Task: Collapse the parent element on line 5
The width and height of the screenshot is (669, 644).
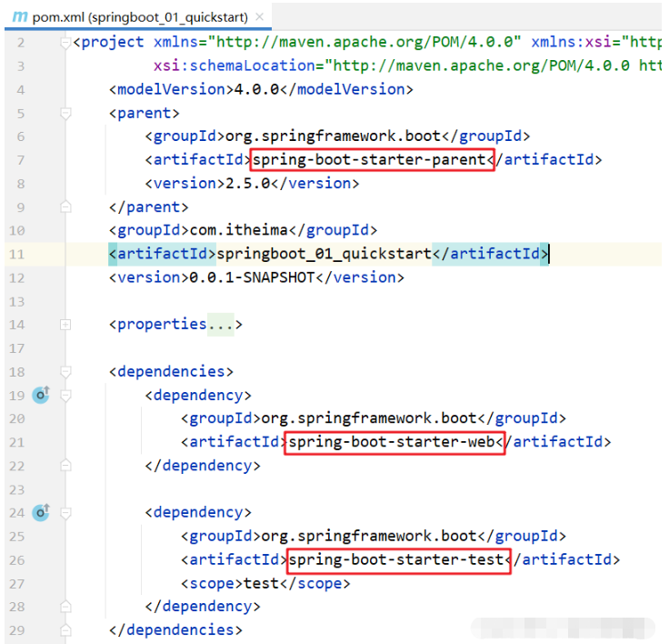Action: pos(65,113)
